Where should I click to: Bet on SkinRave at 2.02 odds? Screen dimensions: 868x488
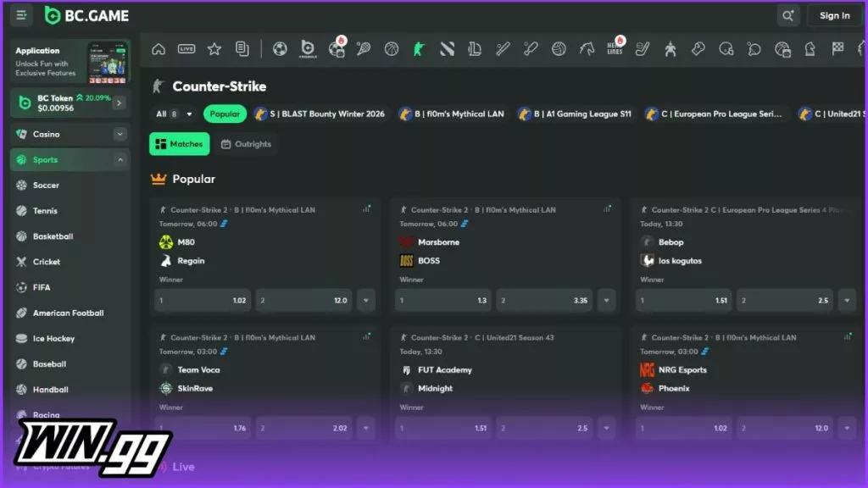[304, 428]
